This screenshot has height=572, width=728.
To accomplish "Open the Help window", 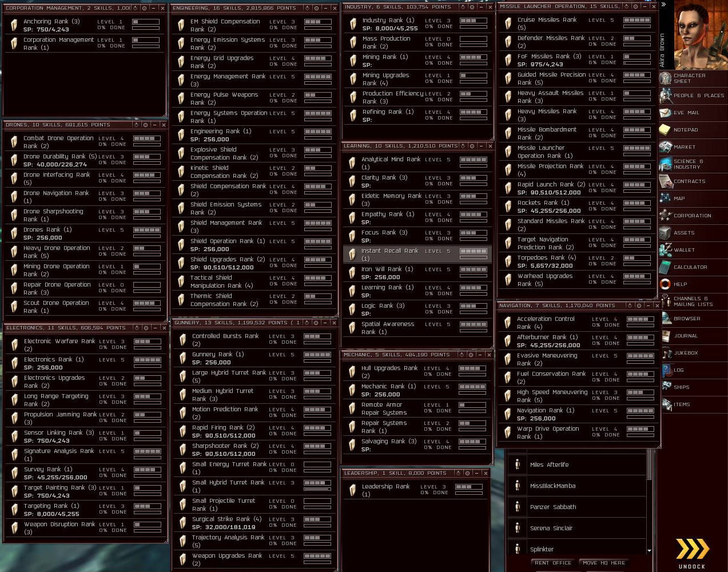I will pyautogui.click(x=693, y=284).
